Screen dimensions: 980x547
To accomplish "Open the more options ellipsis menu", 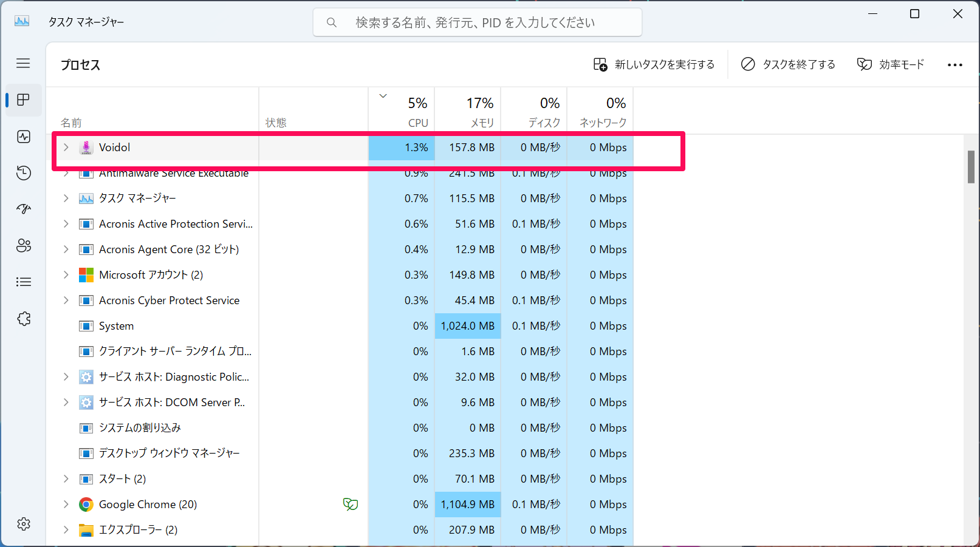I will [x=954, y=65].
